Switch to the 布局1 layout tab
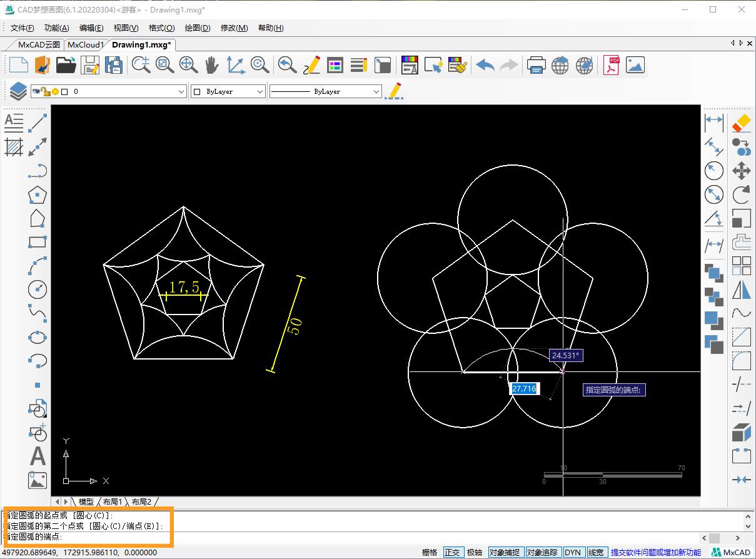 click(113, 501)
